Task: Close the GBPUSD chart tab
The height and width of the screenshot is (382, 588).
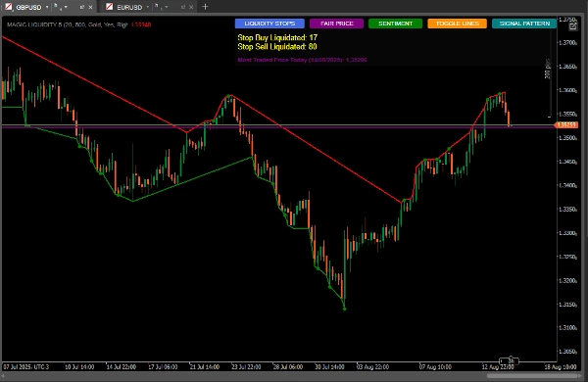Action: (90, 7)
